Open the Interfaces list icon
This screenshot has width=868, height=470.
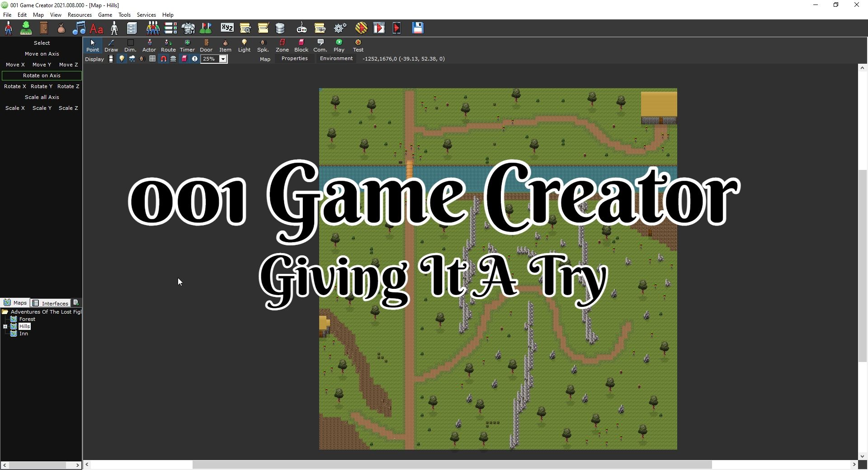[x=170, y=28]
